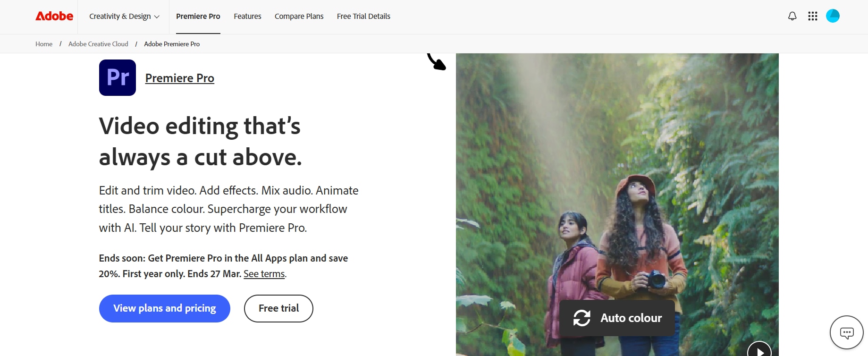
Task: Select the Premiere Pro nav tab
Action: 198,17
